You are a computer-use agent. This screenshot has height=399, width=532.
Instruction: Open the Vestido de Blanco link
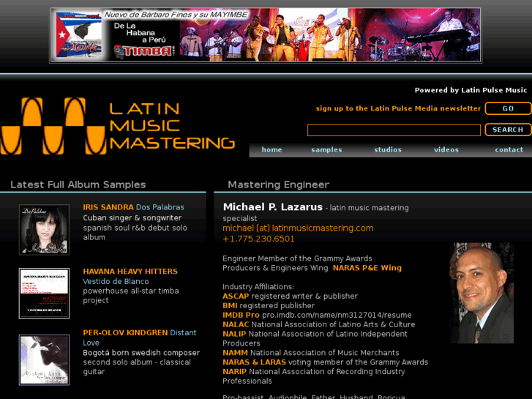[116, 281]
